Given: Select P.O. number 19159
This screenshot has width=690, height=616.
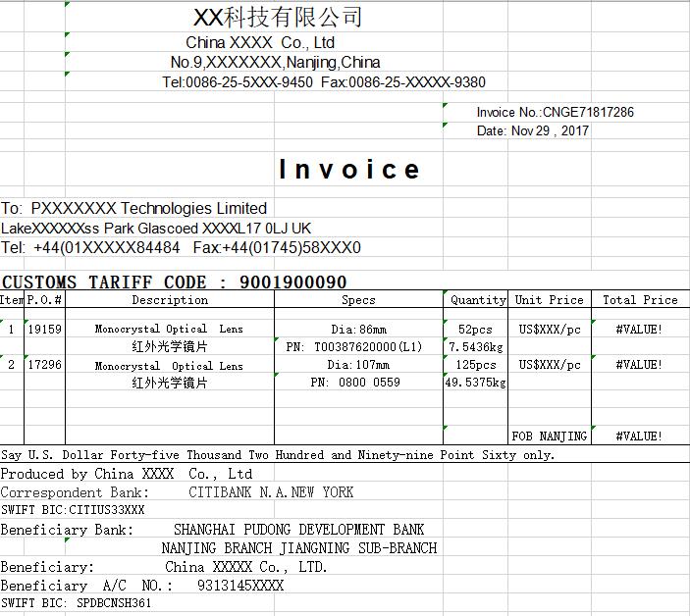Looking at the screenshot, I should coord(45,329).
